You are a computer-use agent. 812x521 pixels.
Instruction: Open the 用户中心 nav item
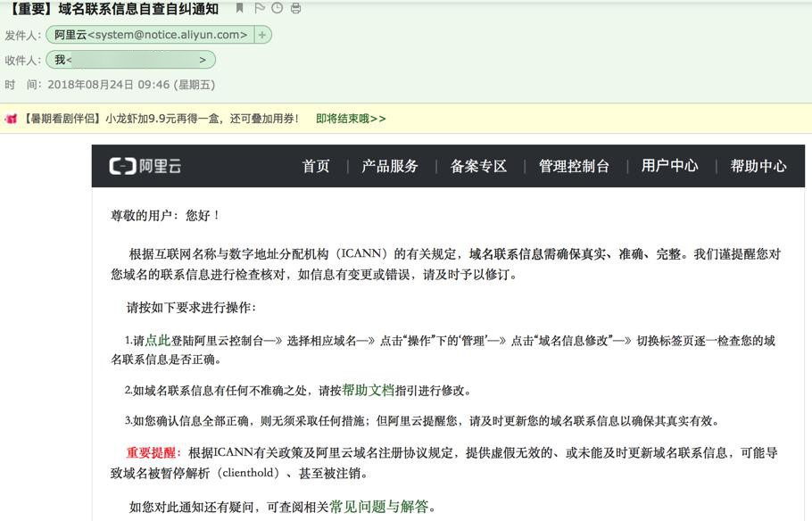pos(669,166)
